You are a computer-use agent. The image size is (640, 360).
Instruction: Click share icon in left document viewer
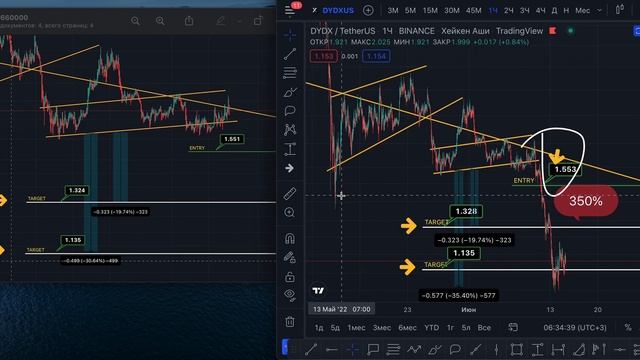189,20
